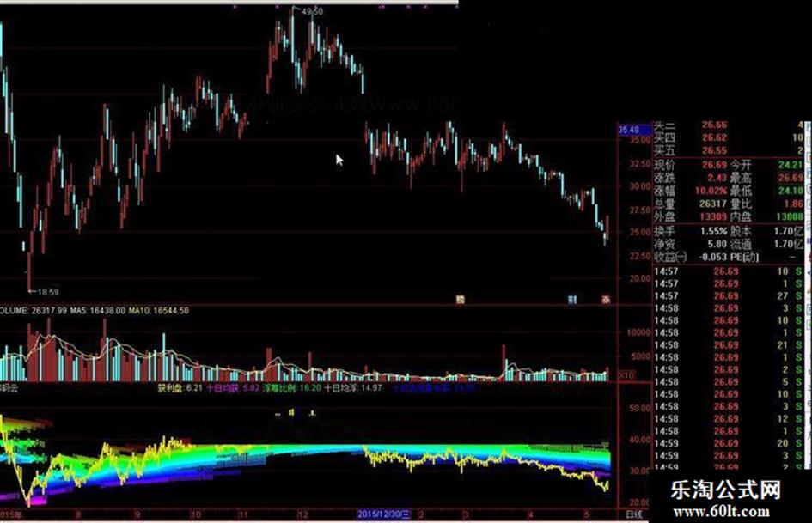Click the 乐淘公式网 logo text
Screen dimensions: 812x523
coord(725,489)
